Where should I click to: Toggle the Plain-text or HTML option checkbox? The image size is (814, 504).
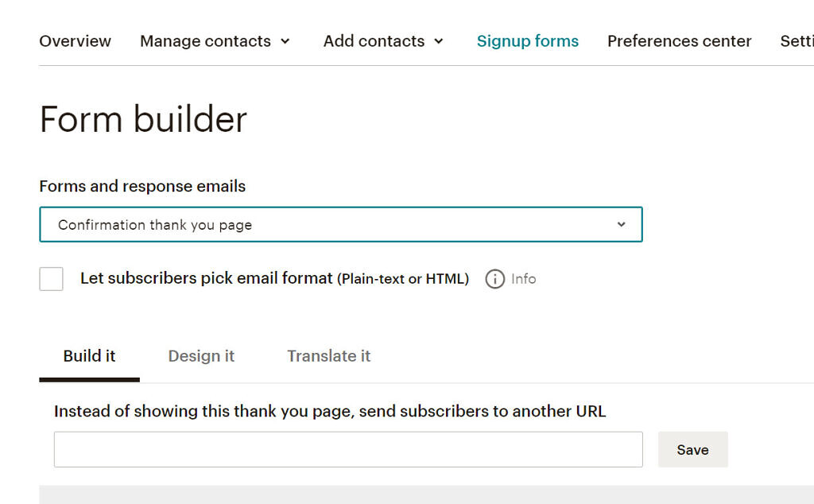pos(51,279)
